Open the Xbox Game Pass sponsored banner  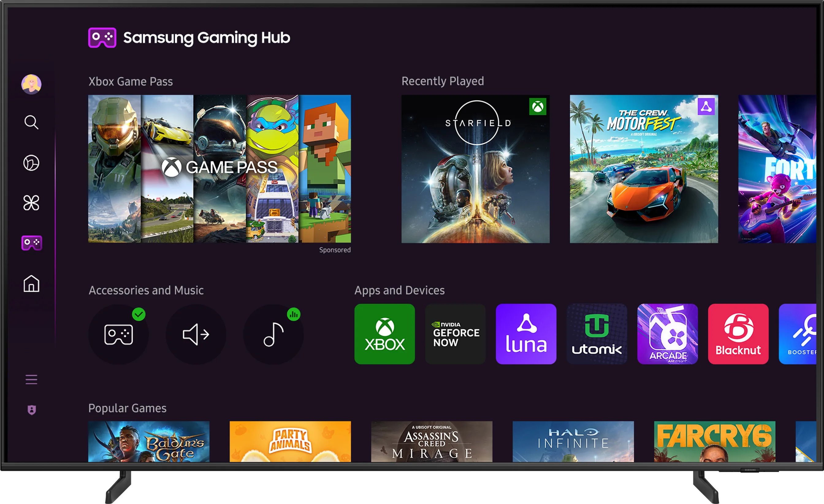click(x=219, y=169)
